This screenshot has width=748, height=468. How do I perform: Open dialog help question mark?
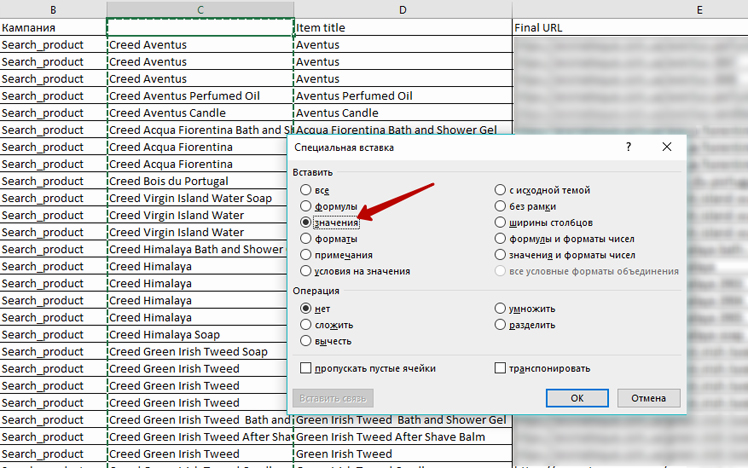628,147
